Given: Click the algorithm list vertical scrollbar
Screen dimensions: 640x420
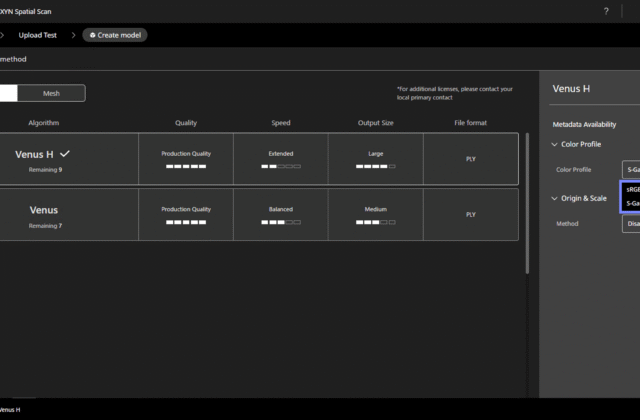Looking at the screenshot, I should coord(527,203).
